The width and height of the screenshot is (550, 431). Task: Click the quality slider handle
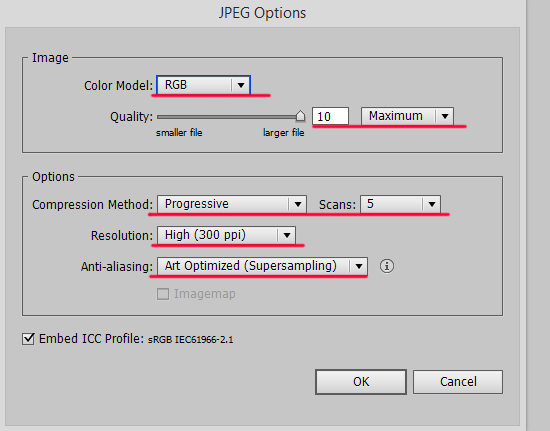[x=300, y=116]
